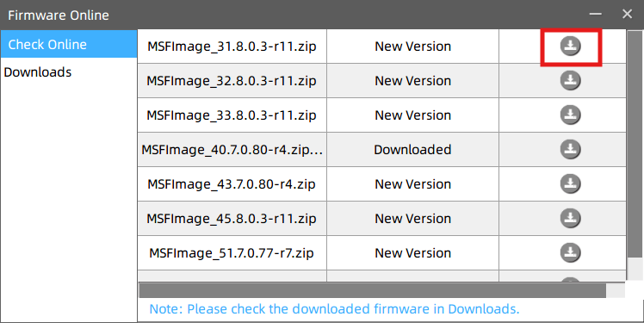This screenshot has width=644, height=323.
Task: Download MSFImage_45.8.0.3-r11.zip firmware
Action: coord(571,219)
